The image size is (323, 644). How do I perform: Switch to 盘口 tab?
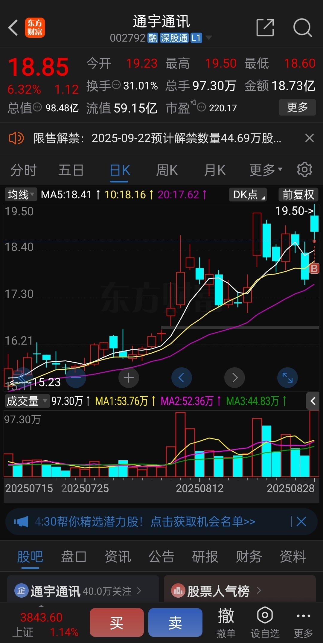click(74, 557)
